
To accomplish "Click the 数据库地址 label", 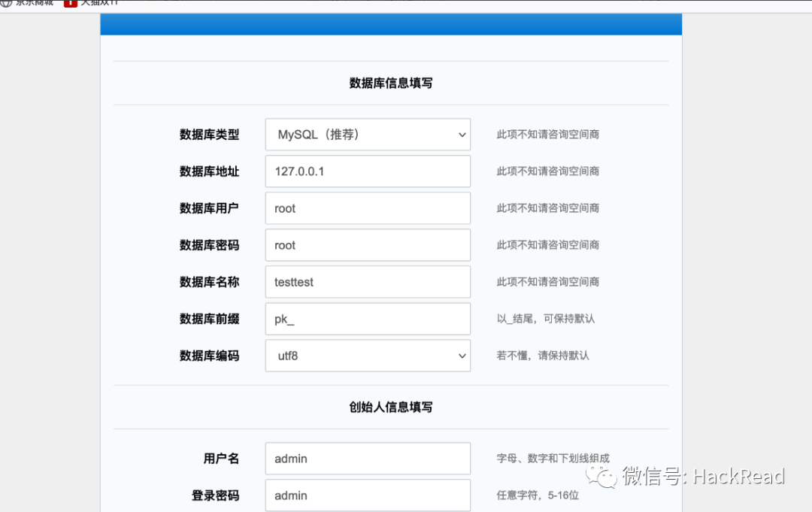I will coord(209,171).
